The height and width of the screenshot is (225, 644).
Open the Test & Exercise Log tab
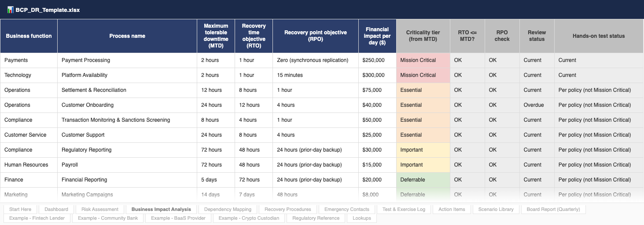click(404, 209)
